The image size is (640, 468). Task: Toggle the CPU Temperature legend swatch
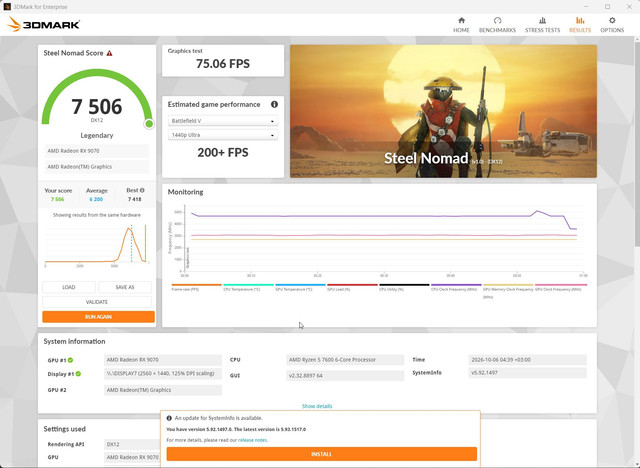[x=248, y=285]
